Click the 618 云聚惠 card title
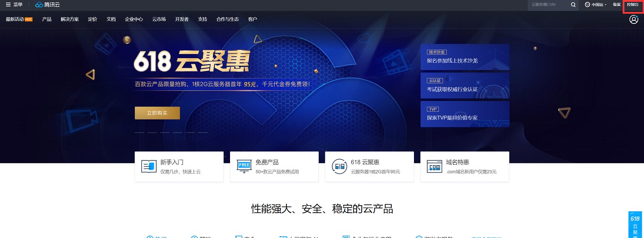This screenshot has height=238, width=644. (x=365, y=162)
